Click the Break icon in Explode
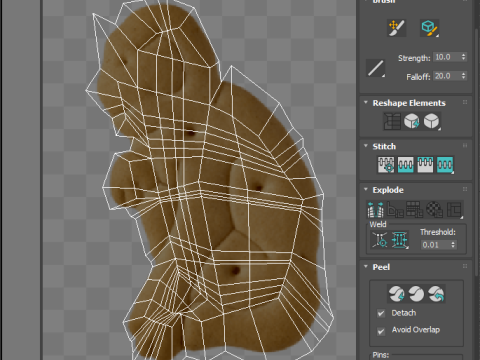 pos(375,209)
